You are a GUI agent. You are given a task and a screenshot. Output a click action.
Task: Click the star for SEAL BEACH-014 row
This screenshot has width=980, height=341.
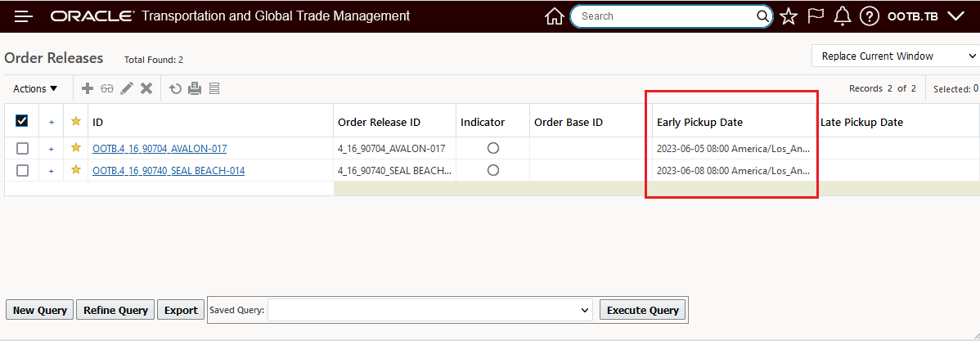click(x=76, y=170)
